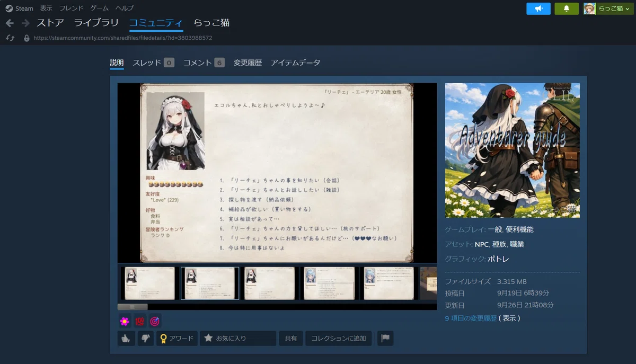Image resolution: width=636 pixels, height=364 pixels.
Task: Select the blue-haired character thumbnail
Action: tap(329, 283)
